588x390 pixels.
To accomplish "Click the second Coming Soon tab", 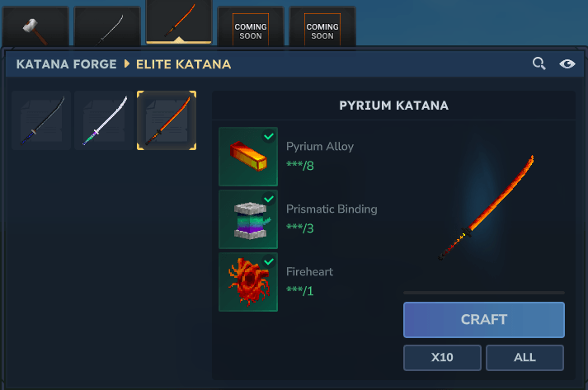I will 322,27.
